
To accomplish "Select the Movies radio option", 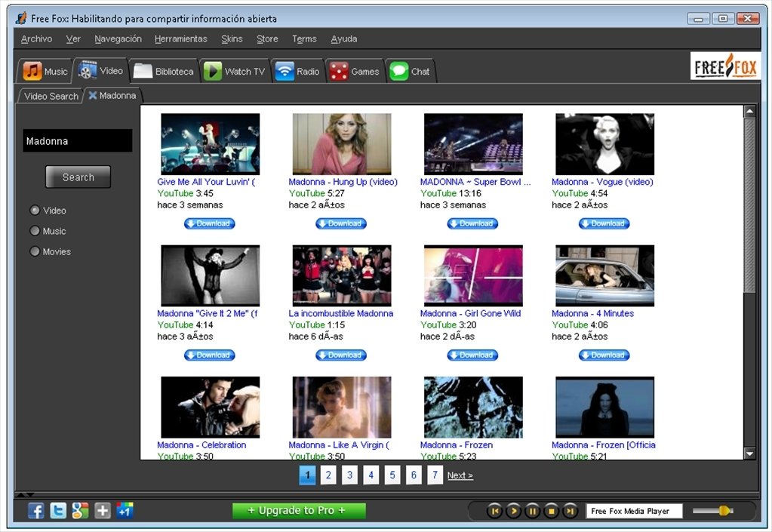I will click(35, 251).
